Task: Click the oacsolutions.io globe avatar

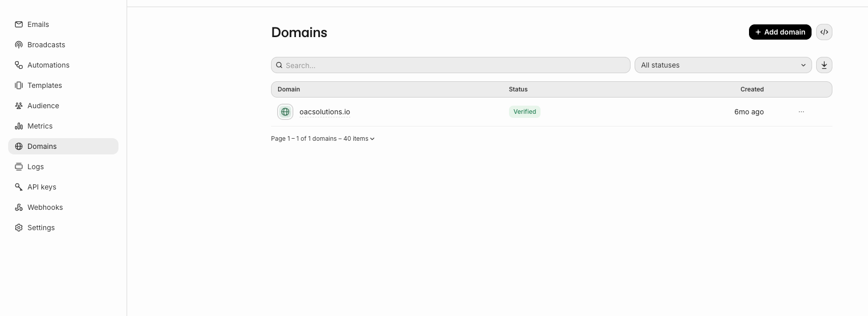Action: [x=285, y=112]
